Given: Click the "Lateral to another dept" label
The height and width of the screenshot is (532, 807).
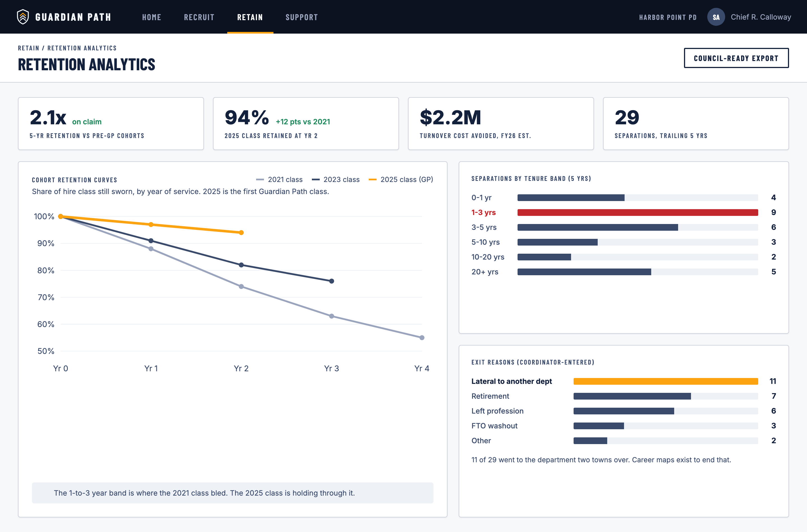Looking at the screenshot, I should 511,381.
